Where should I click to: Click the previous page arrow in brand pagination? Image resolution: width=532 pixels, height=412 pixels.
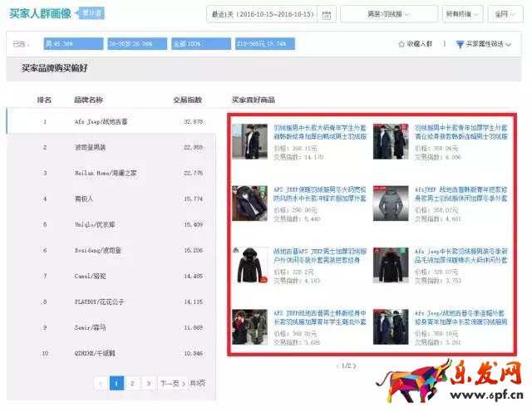click(x=101, y=383)
